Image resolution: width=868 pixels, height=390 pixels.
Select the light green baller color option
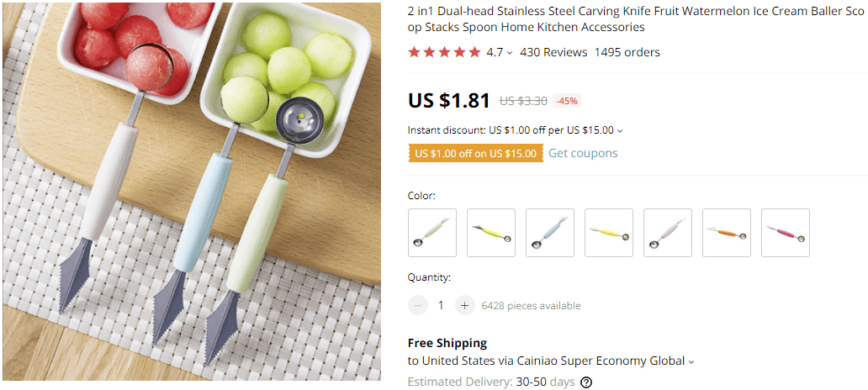point(432,233)
